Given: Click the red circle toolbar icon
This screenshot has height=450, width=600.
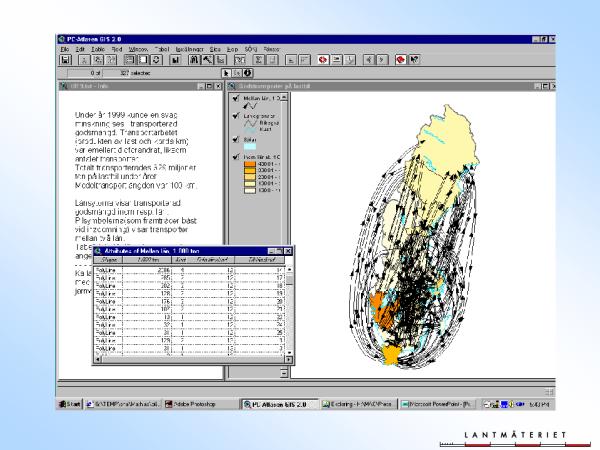Looking at the screenshot, I should pos(324,60).
